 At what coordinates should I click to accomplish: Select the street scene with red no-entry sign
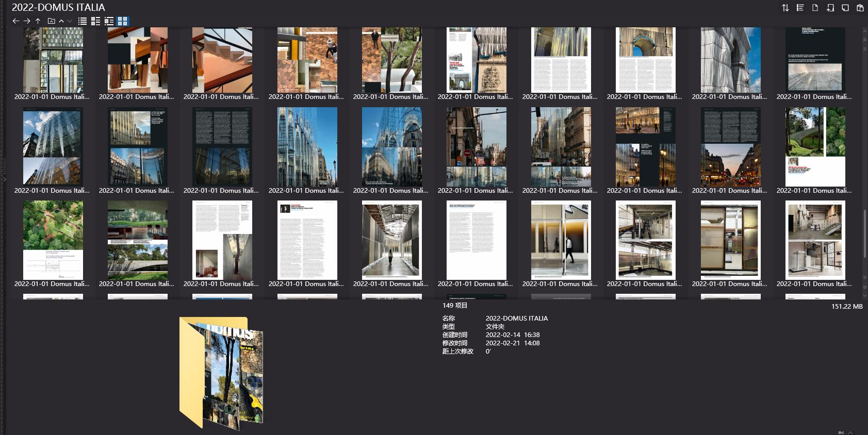476,147
